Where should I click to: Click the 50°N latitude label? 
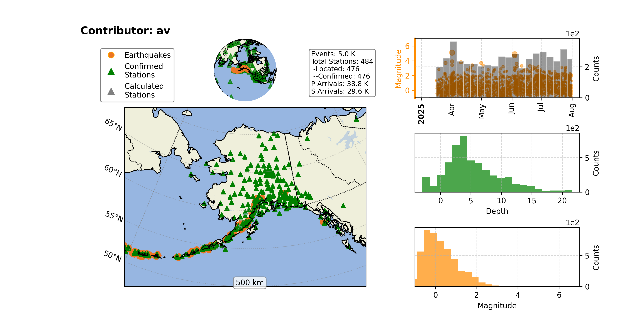pyautogui.click(x=113, y=256)
